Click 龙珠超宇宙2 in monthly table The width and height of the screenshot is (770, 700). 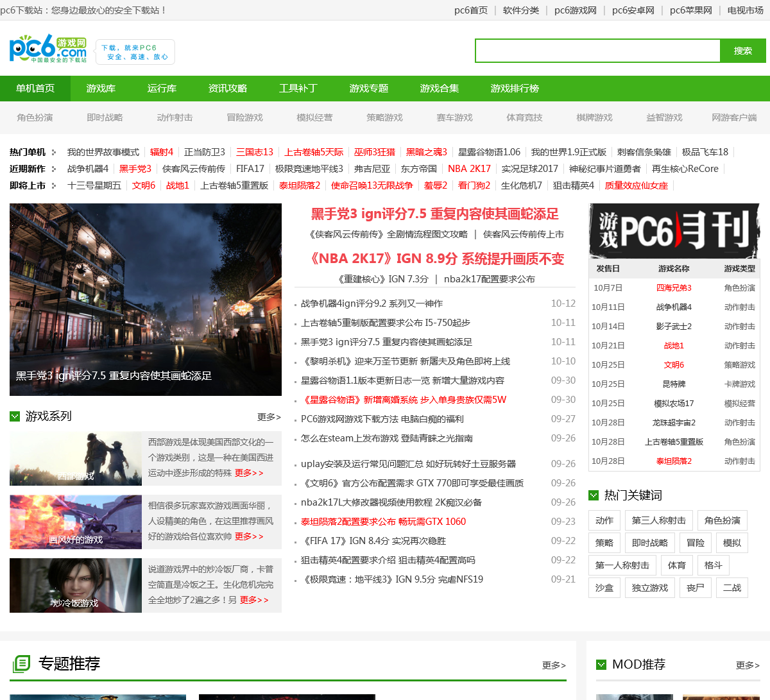click(674, 423)
